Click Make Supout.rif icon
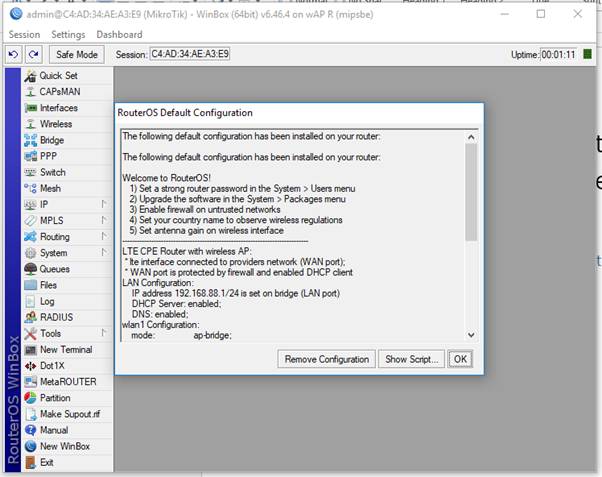Viewport: 602px width, 477px height. (x=30, y=414)
